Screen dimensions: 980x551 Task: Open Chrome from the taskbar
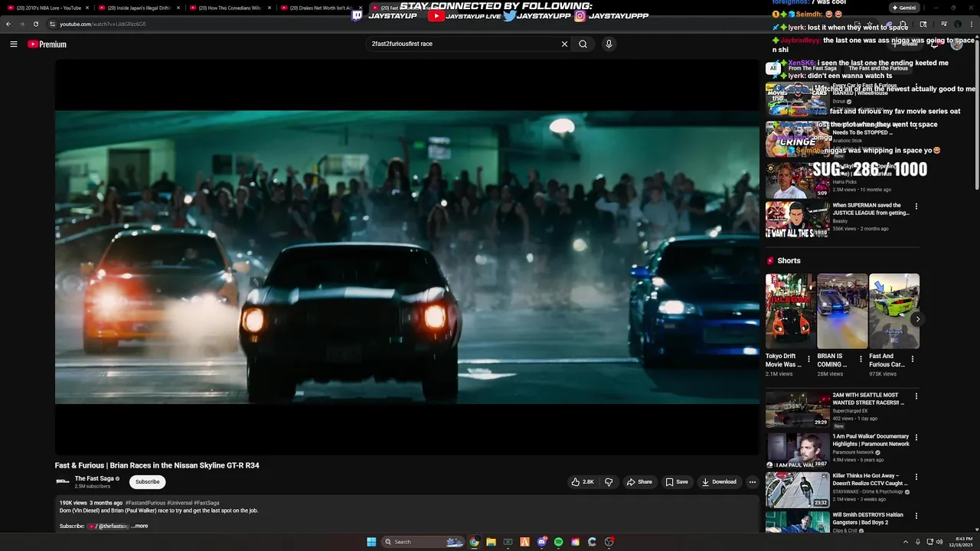(474, 542)
